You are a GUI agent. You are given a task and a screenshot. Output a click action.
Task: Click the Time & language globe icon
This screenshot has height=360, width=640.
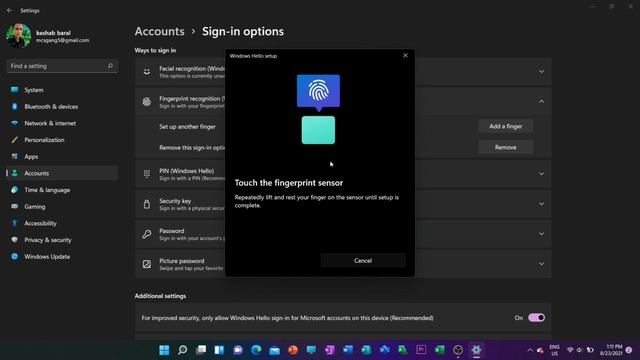click(x=15, y=190)
